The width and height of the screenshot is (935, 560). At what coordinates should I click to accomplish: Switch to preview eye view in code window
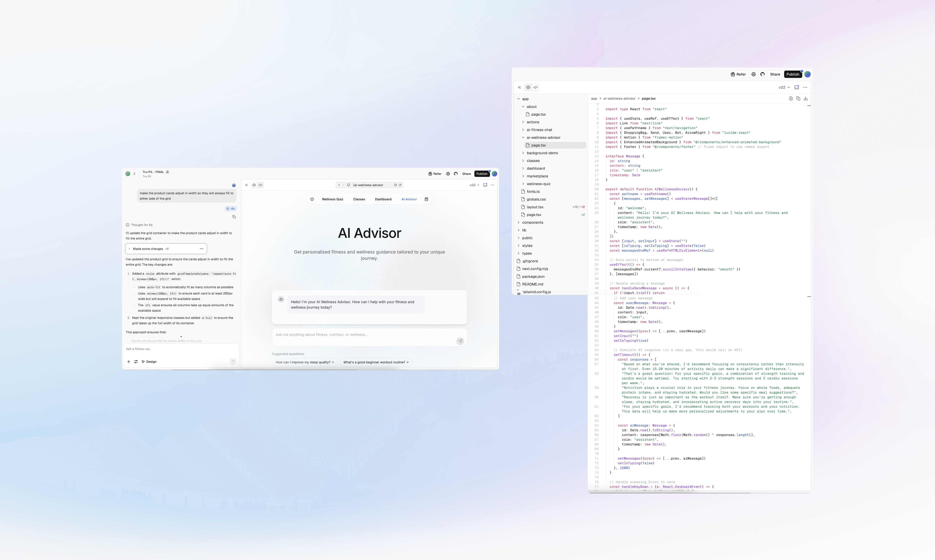coord(528,87)
